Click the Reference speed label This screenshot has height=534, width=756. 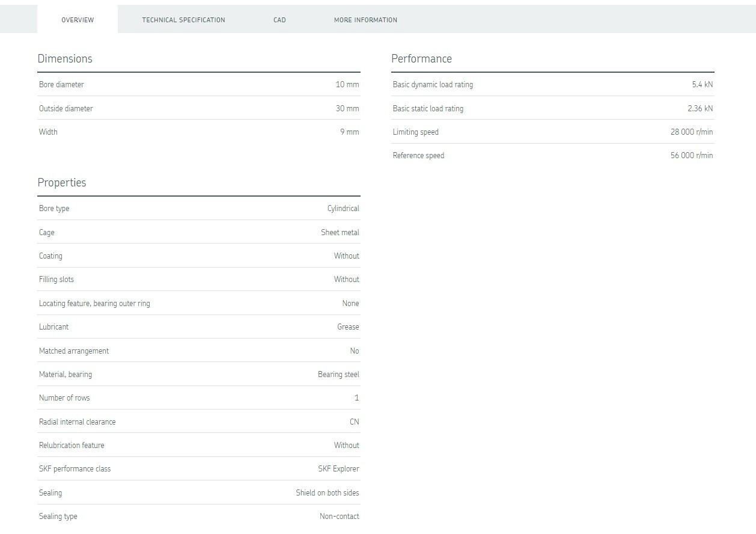pyautogui.click(x=418, y=155)
